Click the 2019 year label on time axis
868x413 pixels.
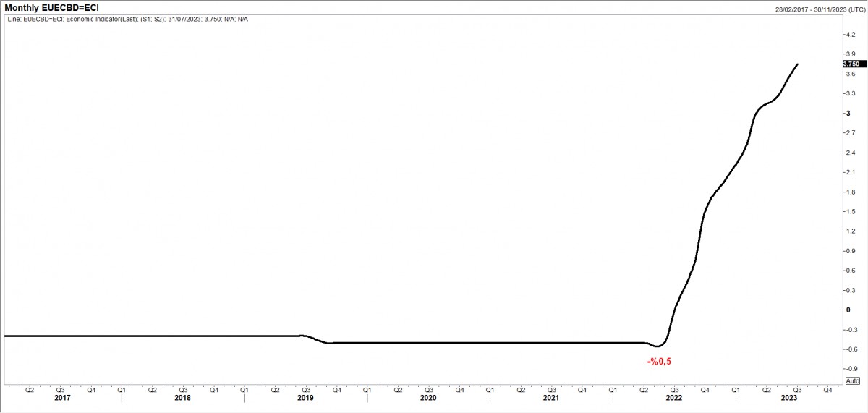(x=306, y=398)
